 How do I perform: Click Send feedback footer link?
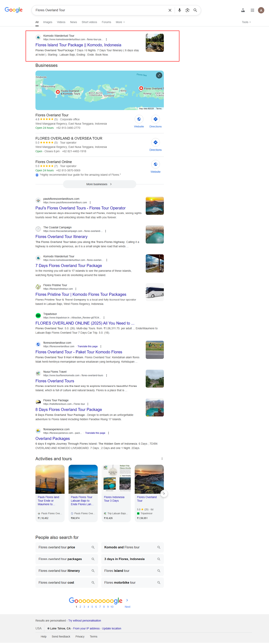(x=61, y=636)
